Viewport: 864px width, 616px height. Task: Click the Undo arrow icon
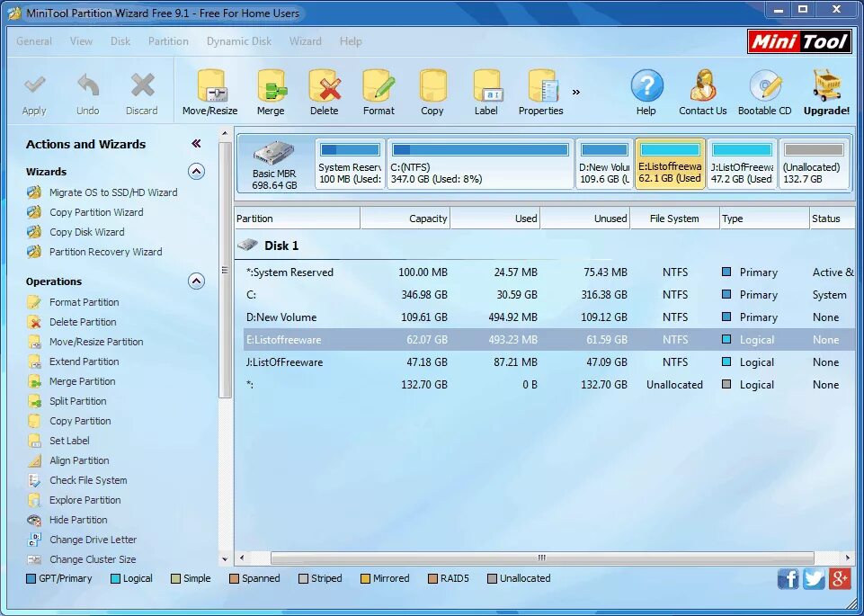coord(87,86)
